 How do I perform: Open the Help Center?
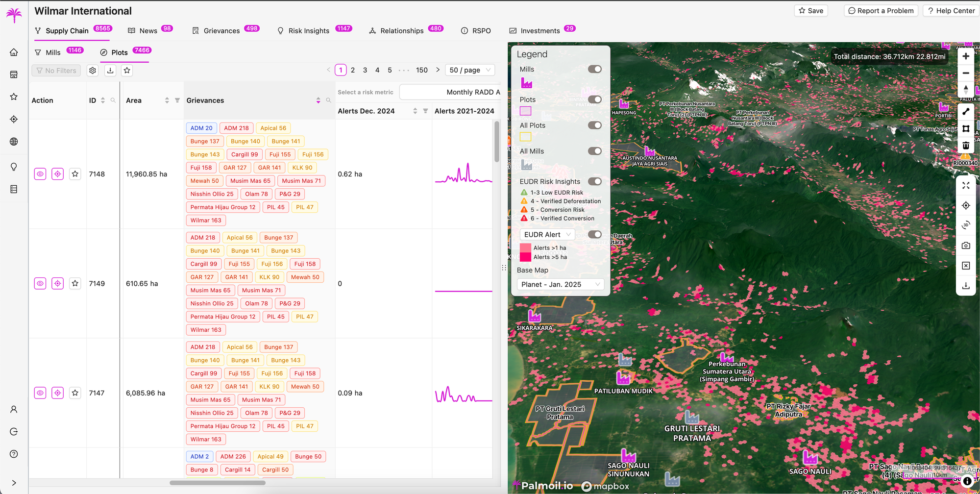point(951,11)
